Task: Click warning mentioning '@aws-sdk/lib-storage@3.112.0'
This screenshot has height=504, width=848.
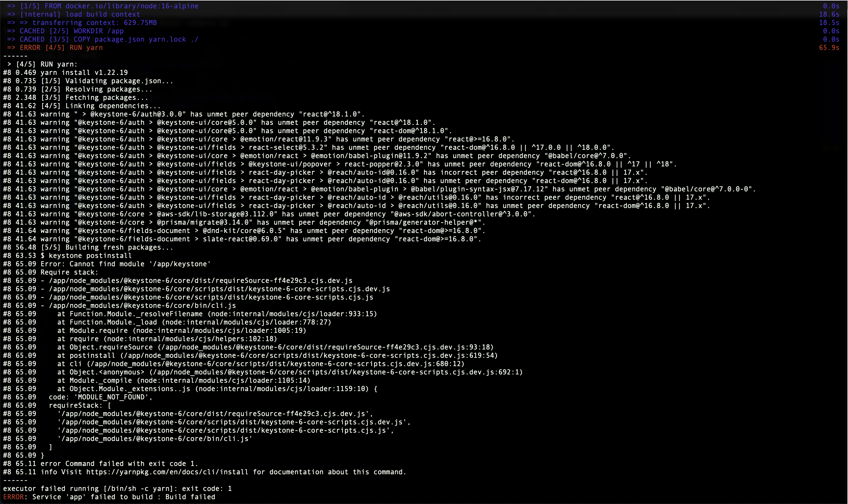Action: tap(269, 214)
